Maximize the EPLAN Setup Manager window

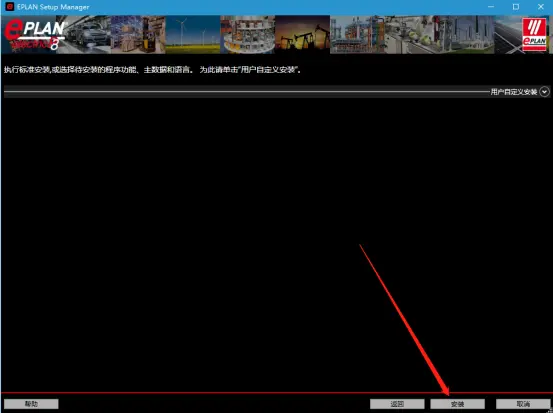pyautogui.click(x=516, y=7)
